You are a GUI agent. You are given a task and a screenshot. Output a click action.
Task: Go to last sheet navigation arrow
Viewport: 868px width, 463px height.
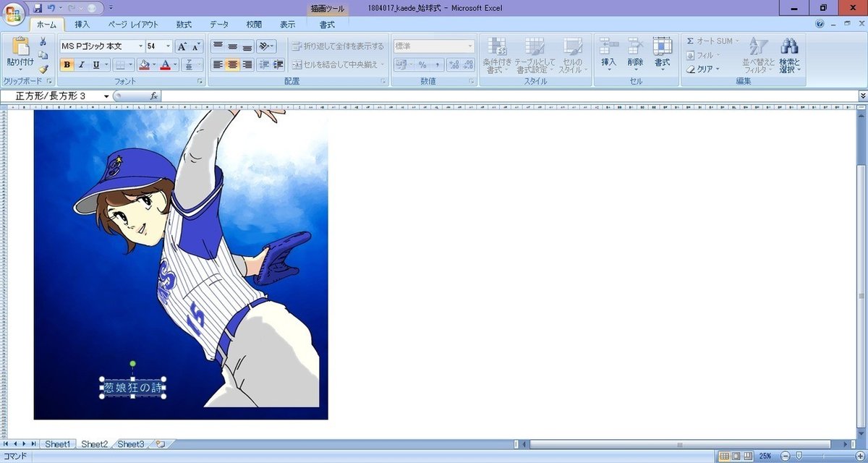34,443
